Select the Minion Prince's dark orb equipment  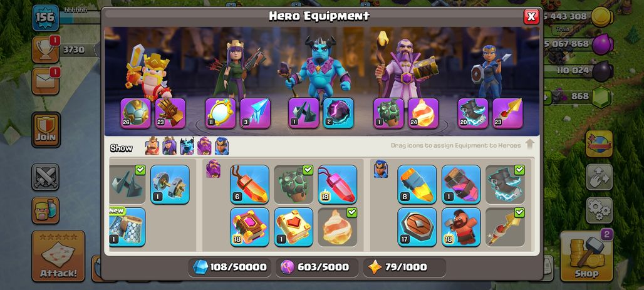pyautogui.click(x=338, y=113)
